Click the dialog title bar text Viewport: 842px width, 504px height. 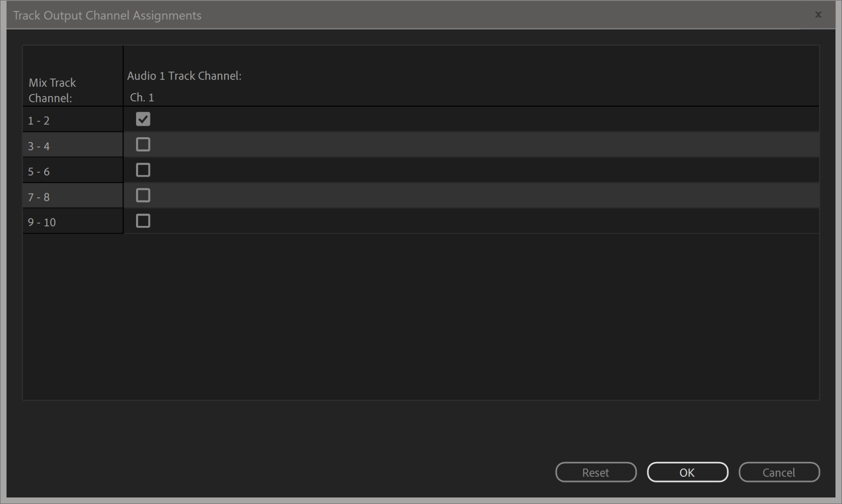coord(107,15)
